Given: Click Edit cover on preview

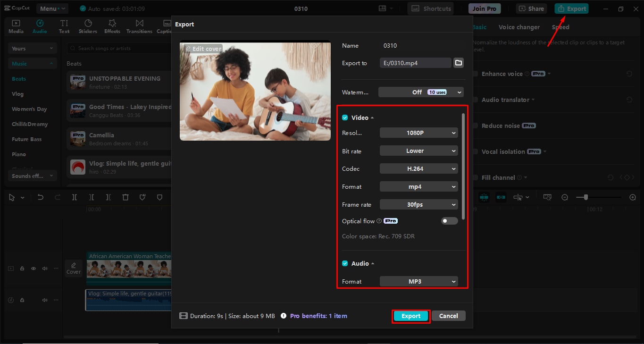Looking at the screenshot, I should pyautogui.click(x=203, y=49).
